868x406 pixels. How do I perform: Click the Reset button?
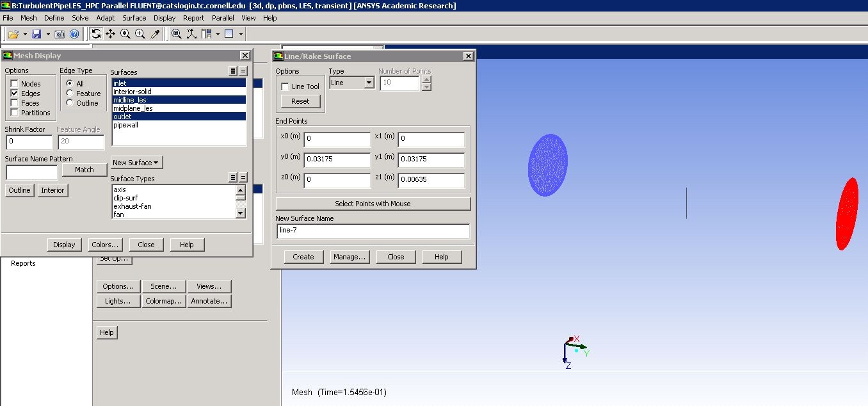pyautogui.click(x=300, y=101)
